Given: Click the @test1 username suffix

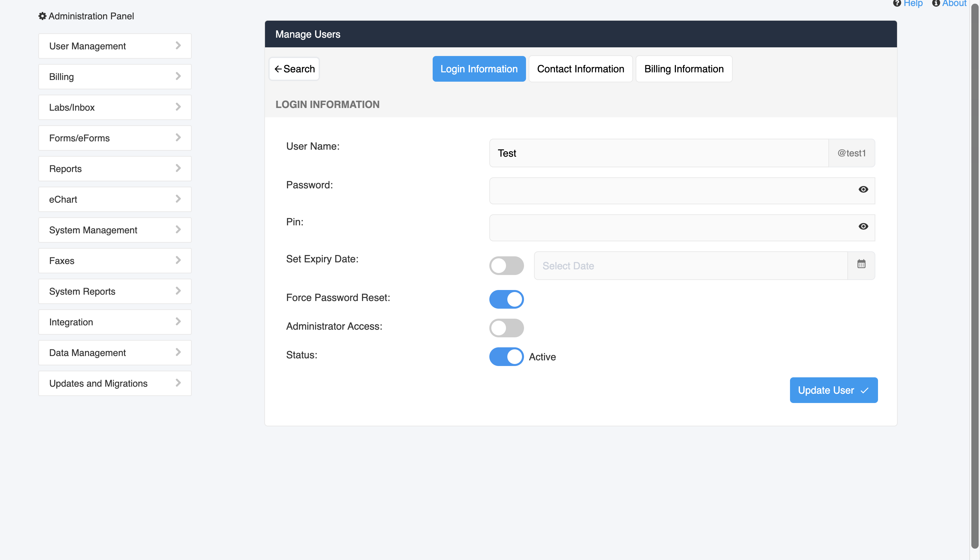Looking at the screenshot, I should pyautogui.click(x=852, y=153).
